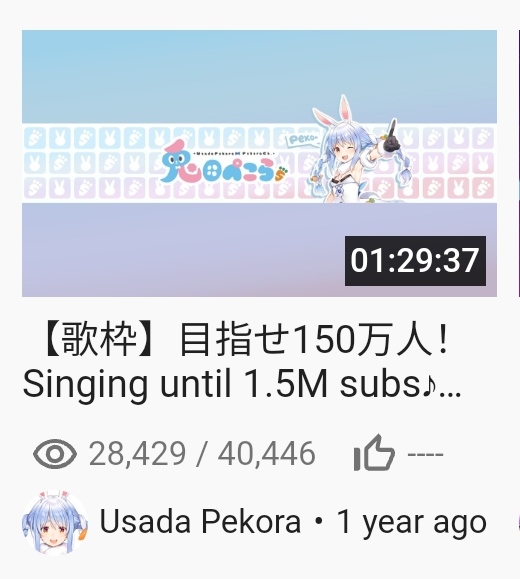
Task: Click the thumbs-up like icon
Action: click(x=374, y=453)
